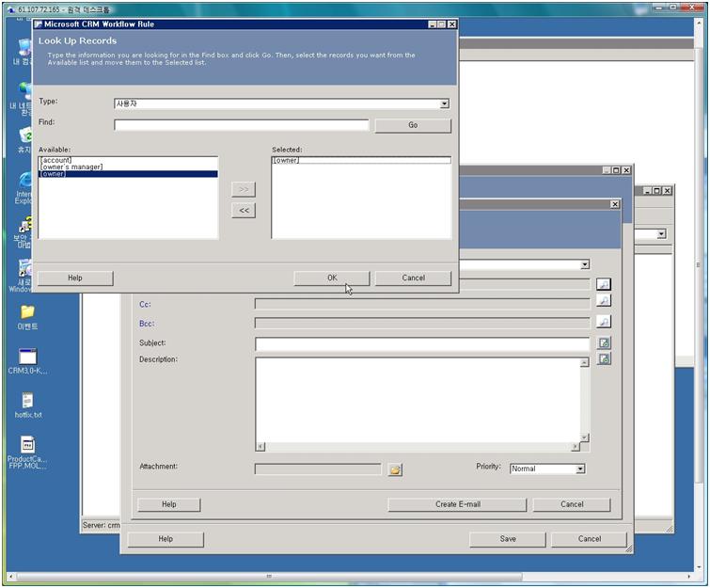Viewport: 710px width, 588px height.
Task: Select the hotfix.txt file icon
Action: click(27, 405)
